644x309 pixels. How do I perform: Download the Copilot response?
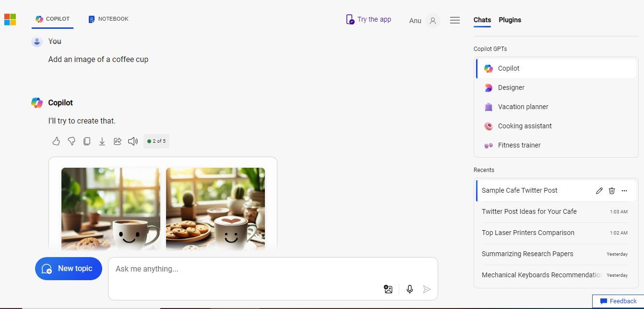coord(102,141)
